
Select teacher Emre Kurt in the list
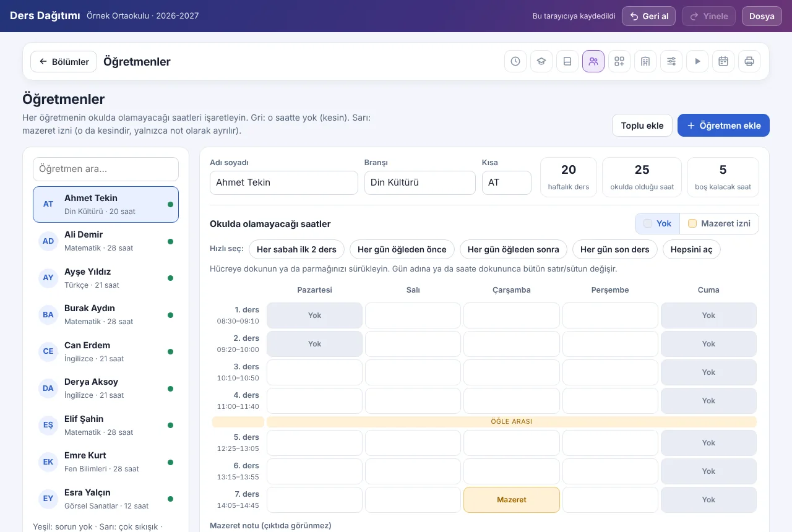[106, 461]
